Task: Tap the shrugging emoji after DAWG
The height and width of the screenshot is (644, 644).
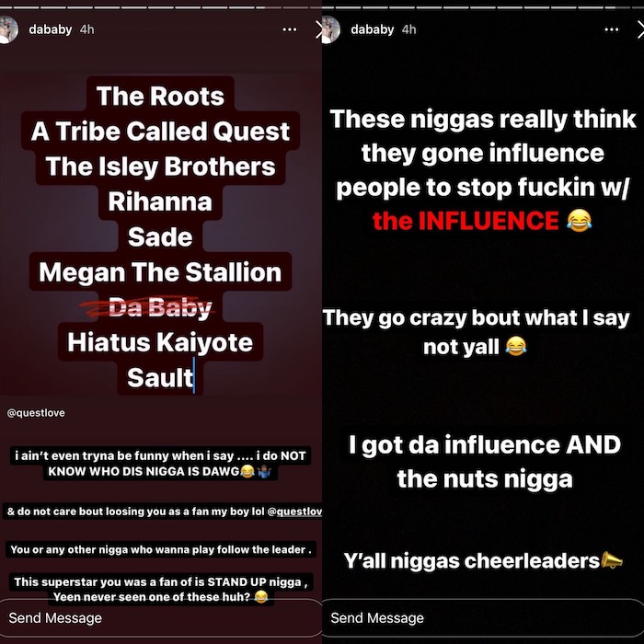Action: click(x=264, y=471)
